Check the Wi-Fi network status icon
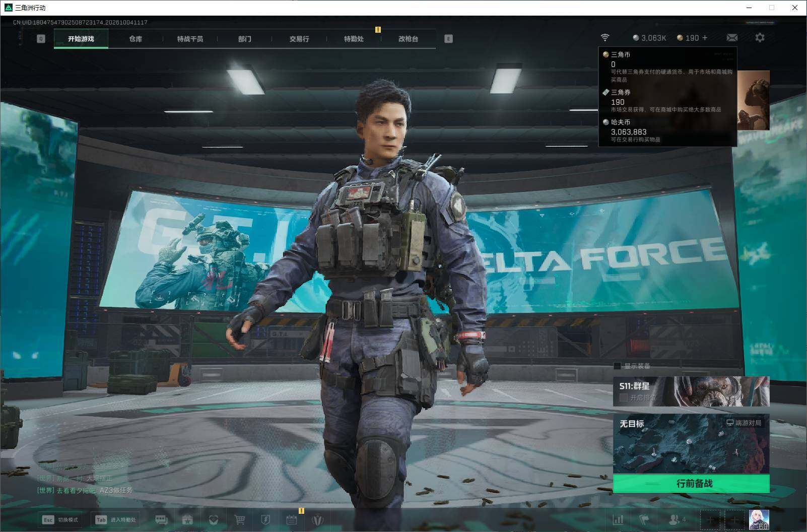Viewport: 807px width, 532px height. coord(605,38)
